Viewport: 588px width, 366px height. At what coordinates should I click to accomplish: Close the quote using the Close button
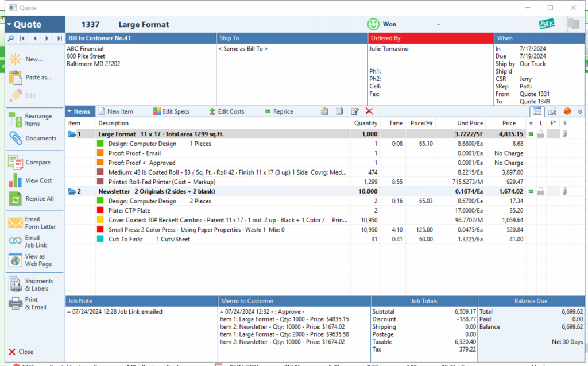(20, 352)
